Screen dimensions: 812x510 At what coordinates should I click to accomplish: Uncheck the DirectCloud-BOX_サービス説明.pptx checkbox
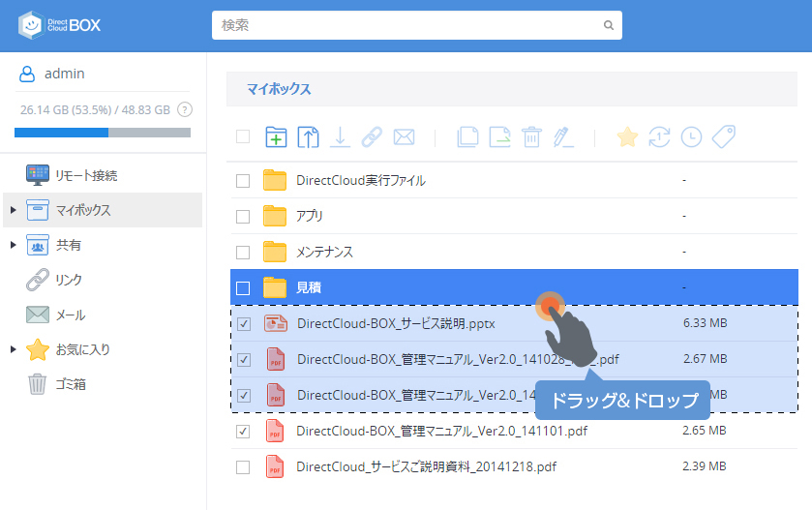(x=243, y=324)
